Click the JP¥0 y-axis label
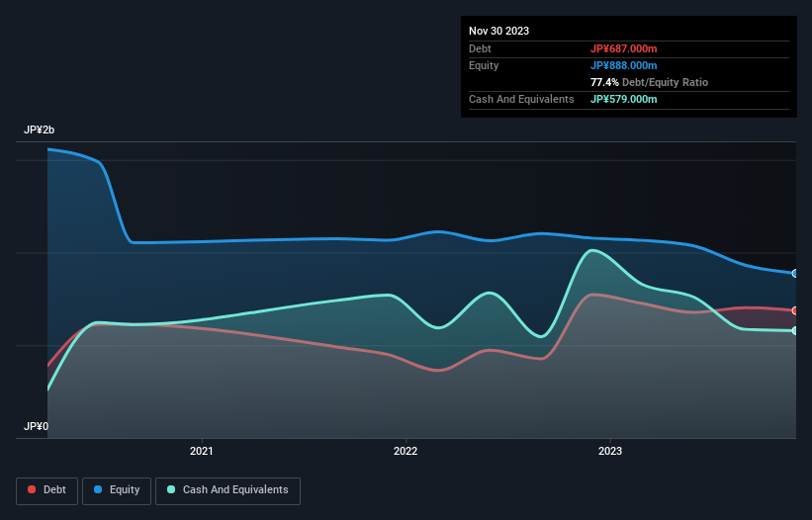This screenshot has height=520, width=812. pos(36,426)
